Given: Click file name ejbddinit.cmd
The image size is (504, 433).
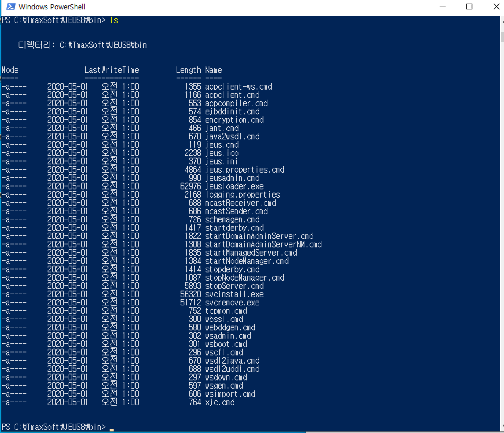Looking at the screenshot, I should [x=232, y=112].
